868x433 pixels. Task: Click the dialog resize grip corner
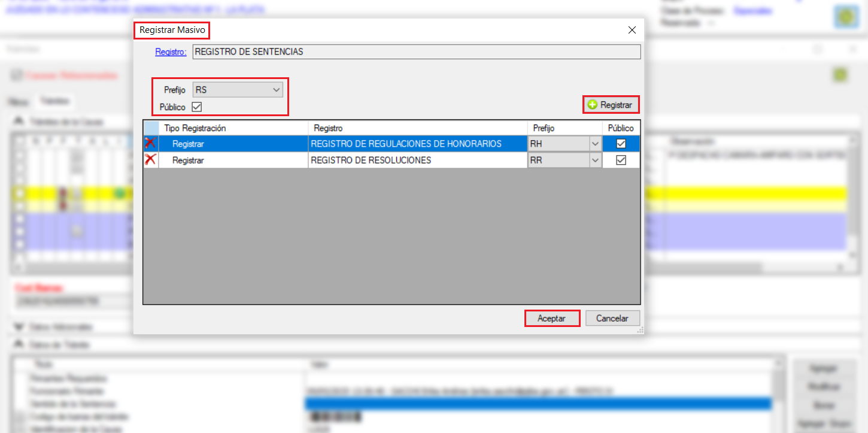click(x=640, y=330)
